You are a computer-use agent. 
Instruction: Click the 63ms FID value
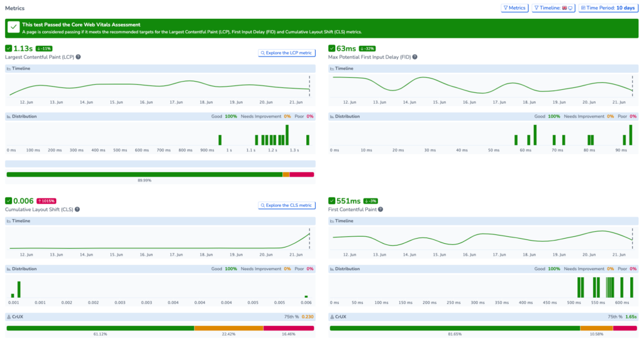(347, 48)
